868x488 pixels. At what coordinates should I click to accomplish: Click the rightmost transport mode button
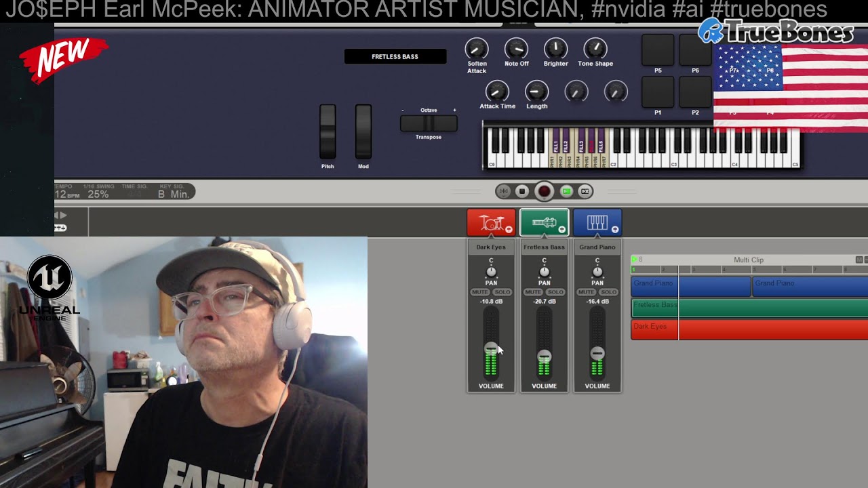click(586, 191)
